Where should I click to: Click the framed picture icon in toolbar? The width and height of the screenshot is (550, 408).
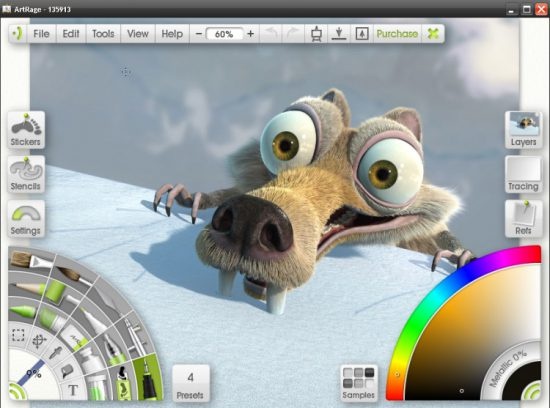[x=362, y=34]
